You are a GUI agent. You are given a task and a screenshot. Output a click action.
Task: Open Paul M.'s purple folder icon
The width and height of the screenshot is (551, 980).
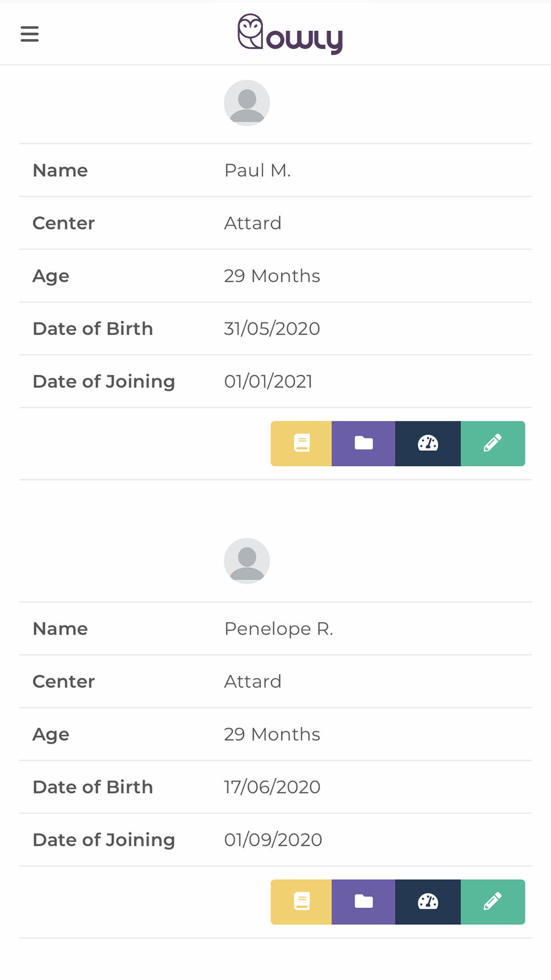pyautogui.click(x=364, y=444)
